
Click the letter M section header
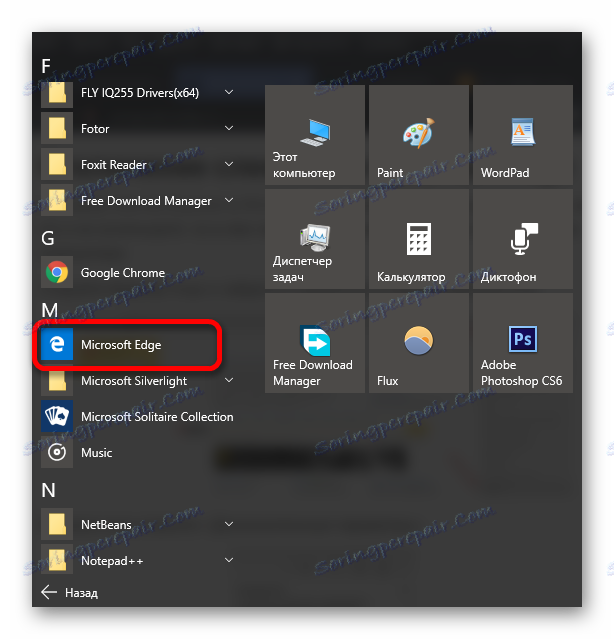point(50,310)
